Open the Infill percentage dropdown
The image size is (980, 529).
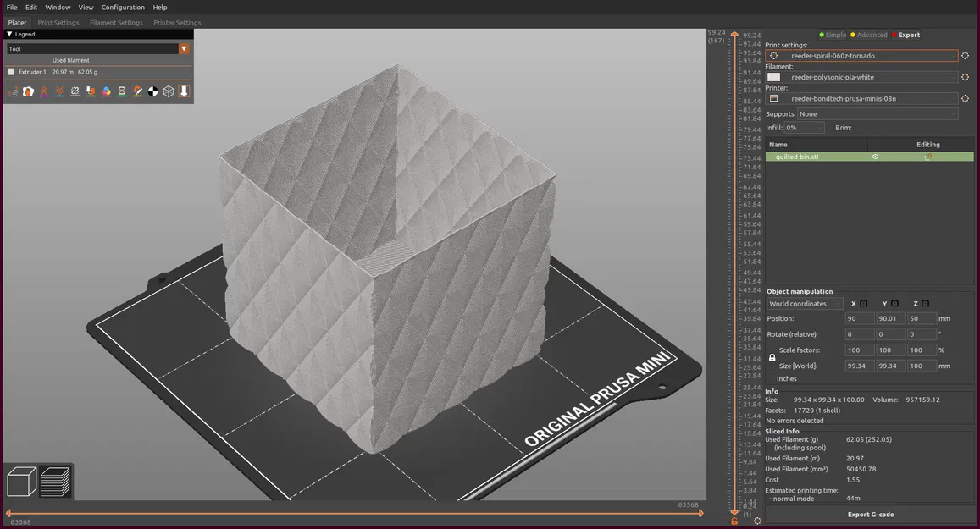point(803,127)
